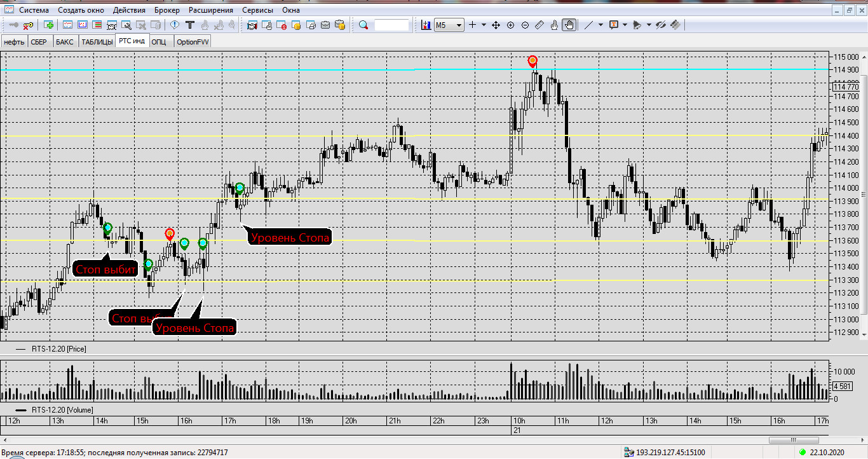Switch to the ТАБЛИЦЫ tab
This screenshot has height=459, width=868.
coord(97,42)
